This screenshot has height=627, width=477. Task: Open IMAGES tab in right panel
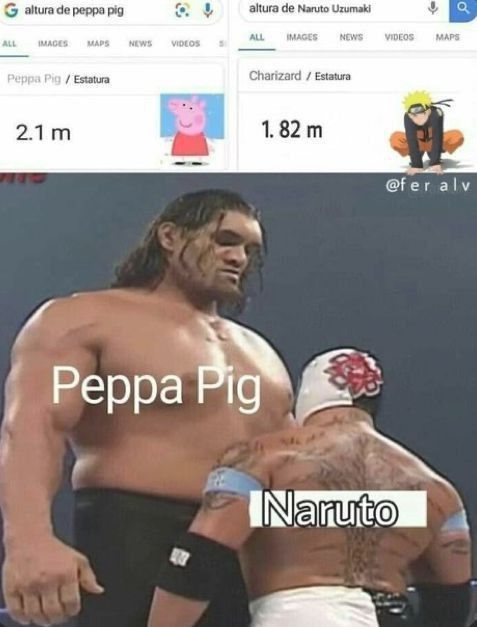click(302, 37)
